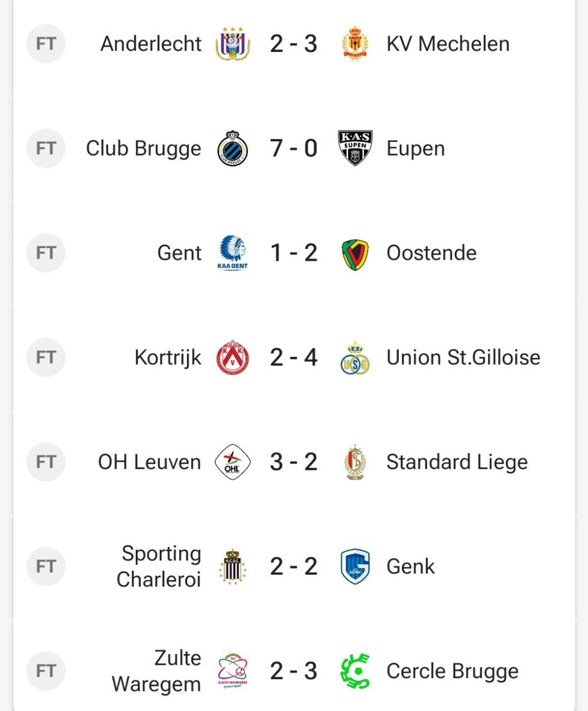588x711 pixels.
Task: Tap the green Cercle Brugge logo
Action: point(355,671)
